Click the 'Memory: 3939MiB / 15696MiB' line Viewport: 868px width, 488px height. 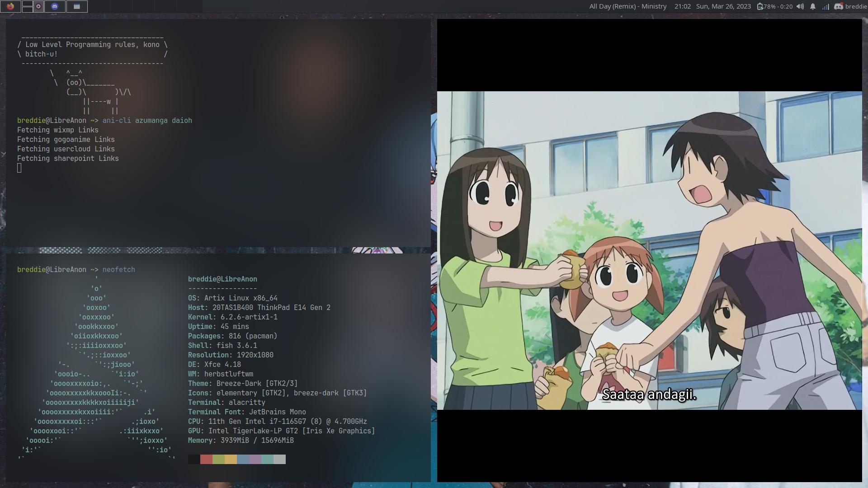(241, 441)
